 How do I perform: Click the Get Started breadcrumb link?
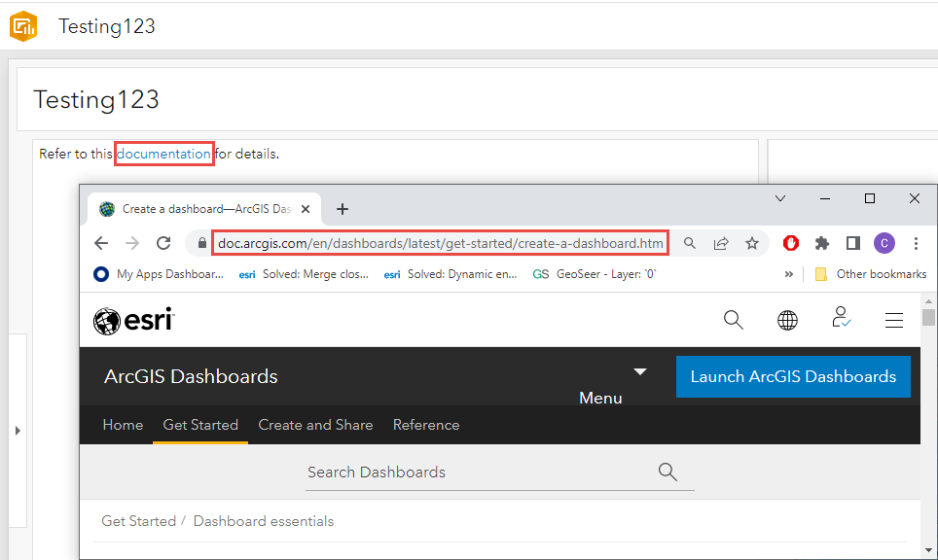coord(138,521)
